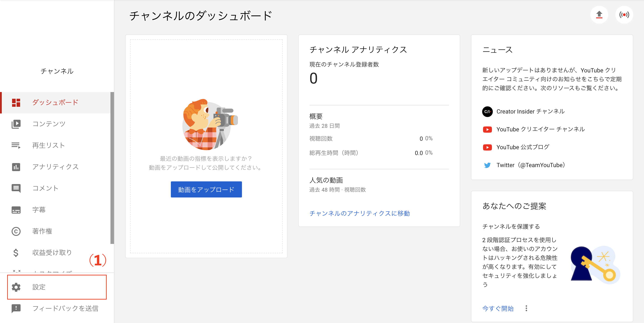Start a live stream via the broadcast icon

[x=624, y=15]
